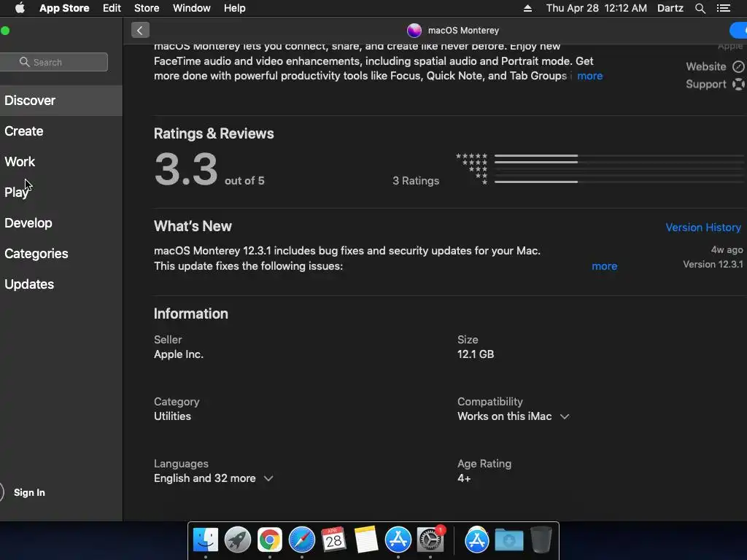
Task: Expand description with top more link
Action: click(x=589, y=76)
